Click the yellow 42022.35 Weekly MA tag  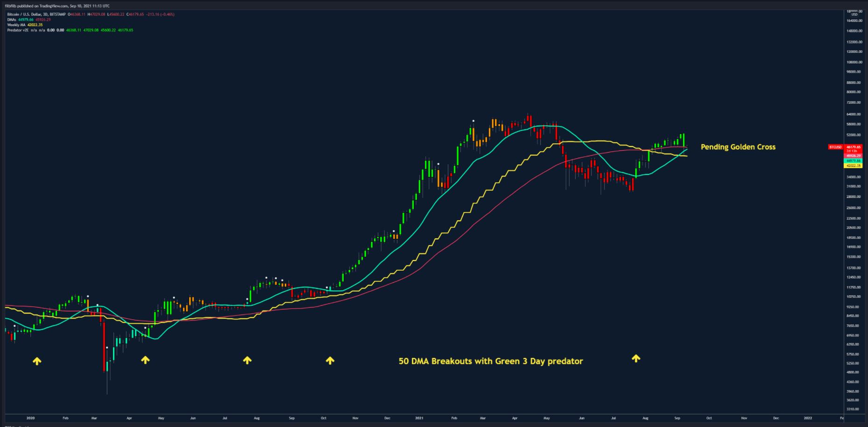click(x=855, y=166)
